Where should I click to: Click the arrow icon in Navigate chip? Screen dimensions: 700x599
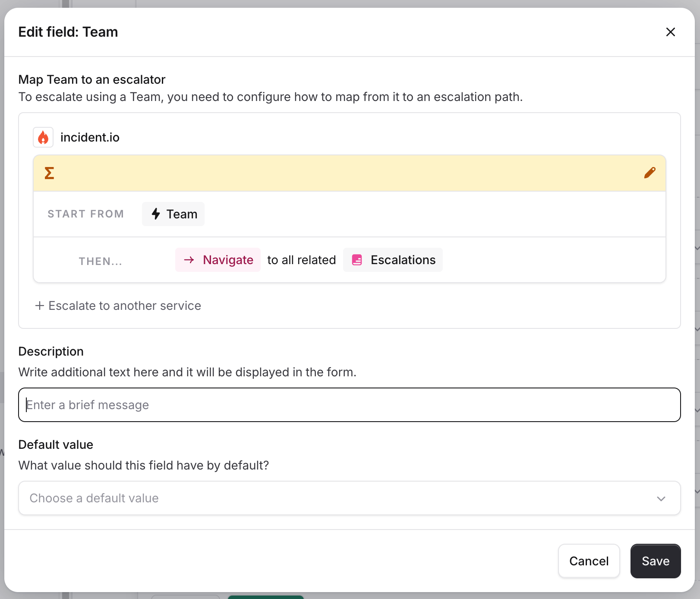click(x=189, y=260)
